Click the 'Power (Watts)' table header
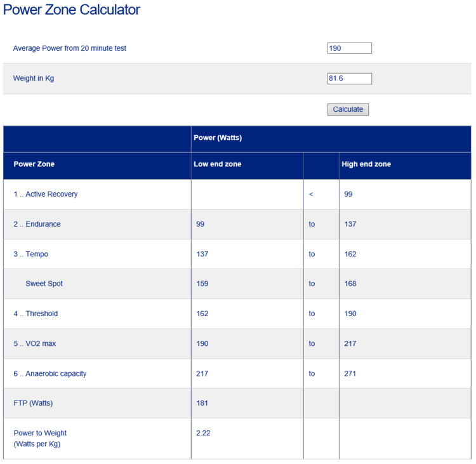 pyautogui.click(x=218, y=138)
